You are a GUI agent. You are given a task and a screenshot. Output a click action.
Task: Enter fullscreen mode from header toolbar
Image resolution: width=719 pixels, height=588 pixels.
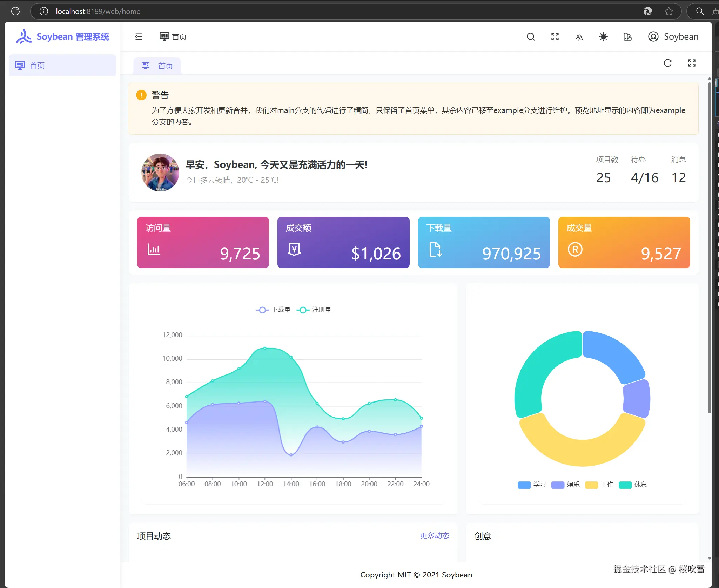tap(555, 36)
